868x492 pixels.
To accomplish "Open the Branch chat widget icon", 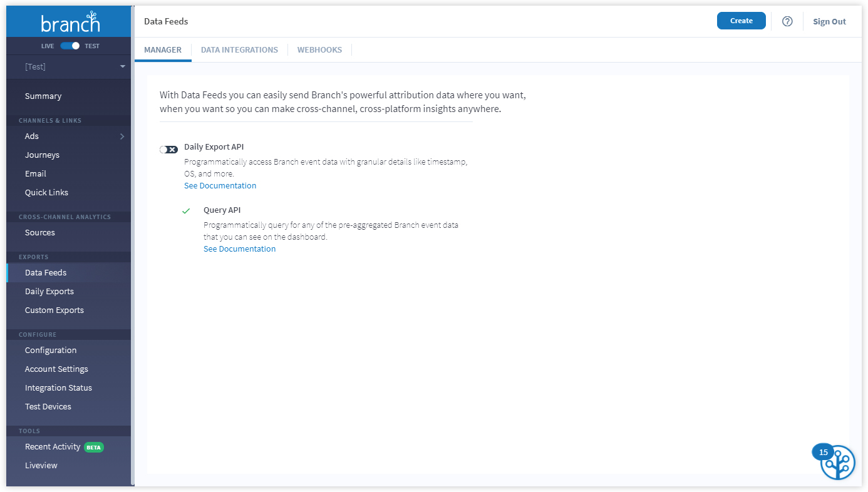I will click(838, 463).
